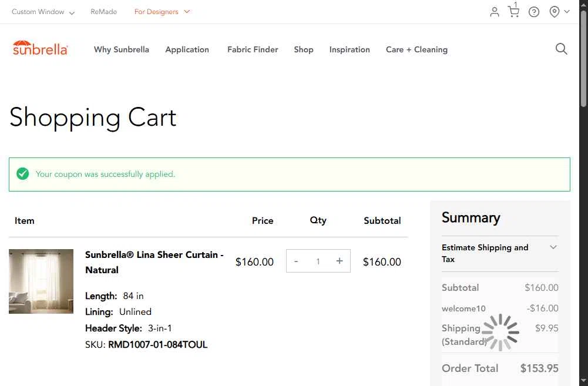Viewport: 588px width, 386px height.
Task: Click the Header Style 3-in-1 text
Action: click(x=128, y=328)
